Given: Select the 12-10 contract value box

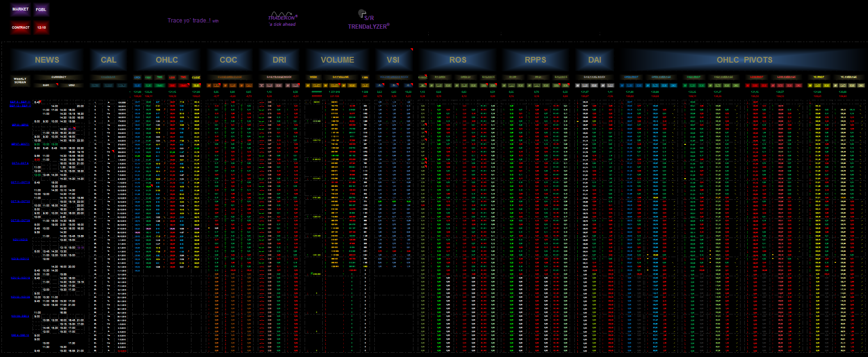Looking at the screenshot, I should point(41,28).
